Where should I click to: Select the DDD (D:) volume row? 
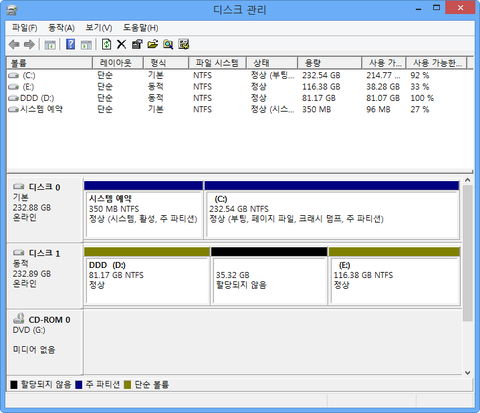click(x=240, y=98)
